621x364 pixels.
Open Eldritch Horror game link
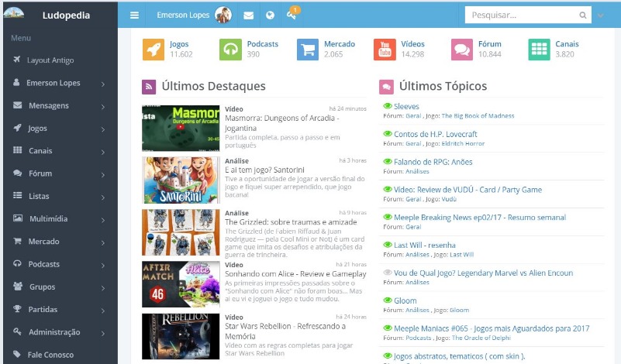coord(463,143)
